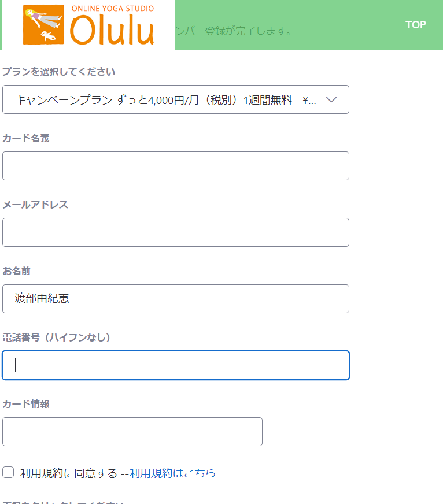Go to TOP in header navigation
443x504 pixels.
415,25
